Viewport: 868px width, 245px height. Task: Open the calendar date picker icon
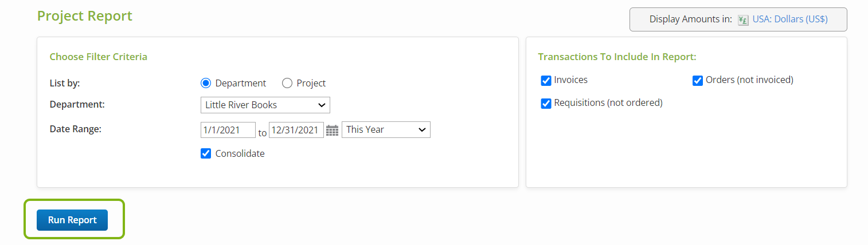(333, 130)
